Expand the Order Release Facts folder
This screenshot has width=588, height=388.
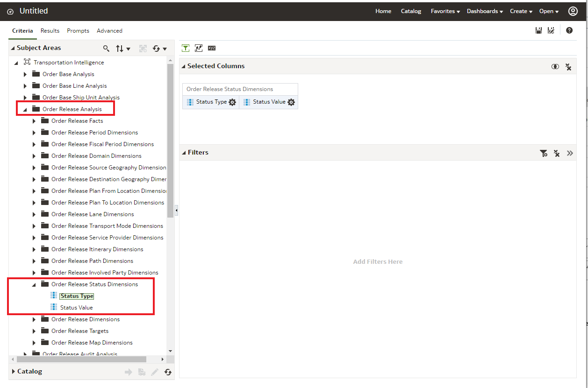(x=34, y=121)
